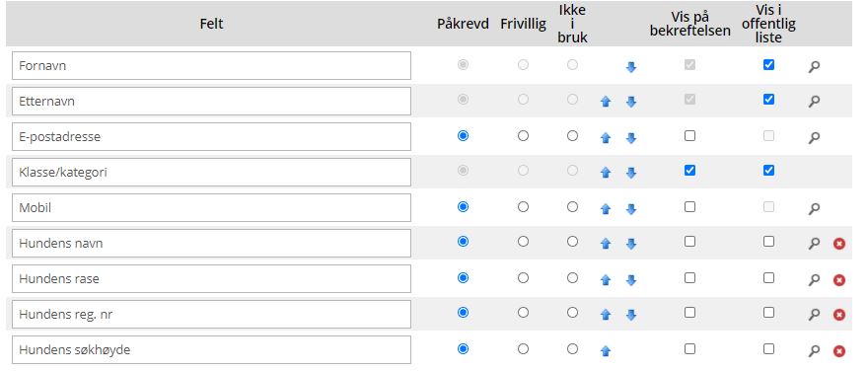Move Klasse/kategori field up with arrow
Image resolution: width=868 pixels, height=371 pixels.
point(606,173)
